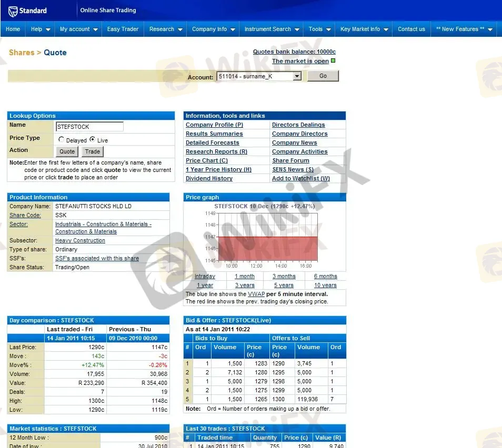Open Results Summaries link
Screen dimensions: 502x448
[x=214, y=134]
